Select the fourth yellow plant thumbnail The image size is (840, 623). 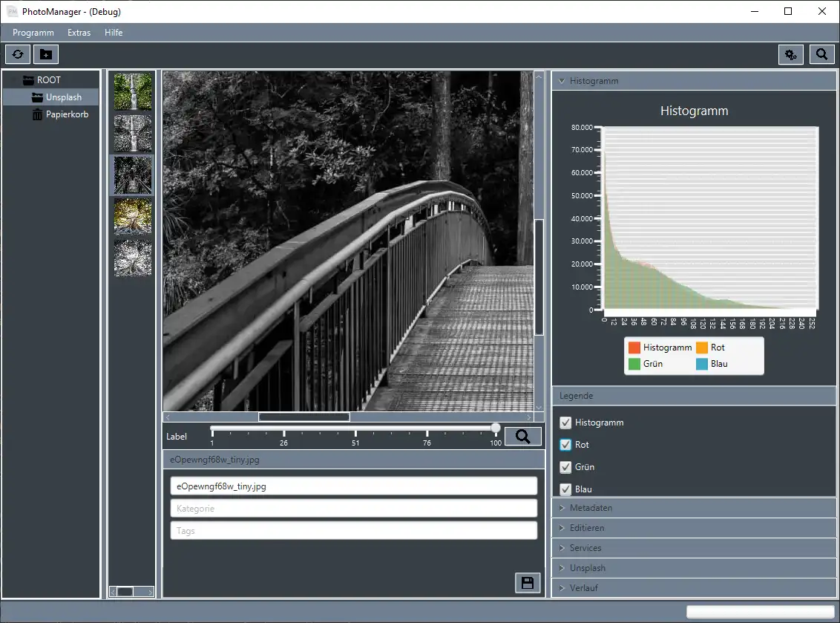coord(132,217)
